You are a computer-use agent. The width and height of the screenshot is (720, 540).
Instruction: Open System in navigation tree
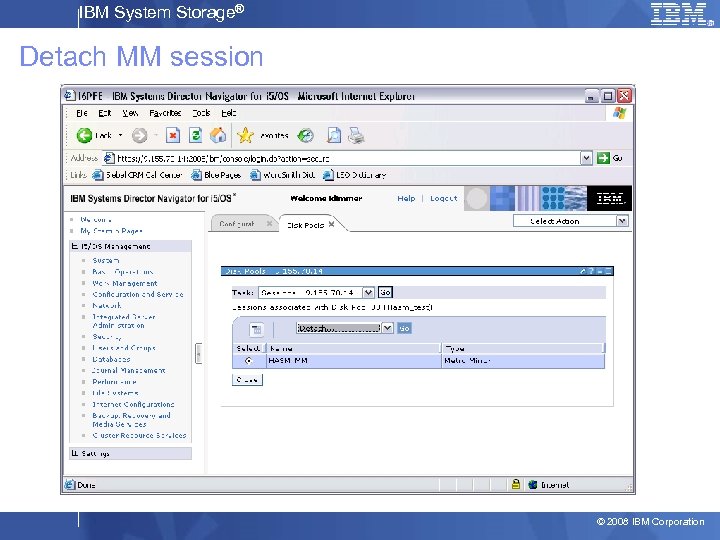[106, 260]
